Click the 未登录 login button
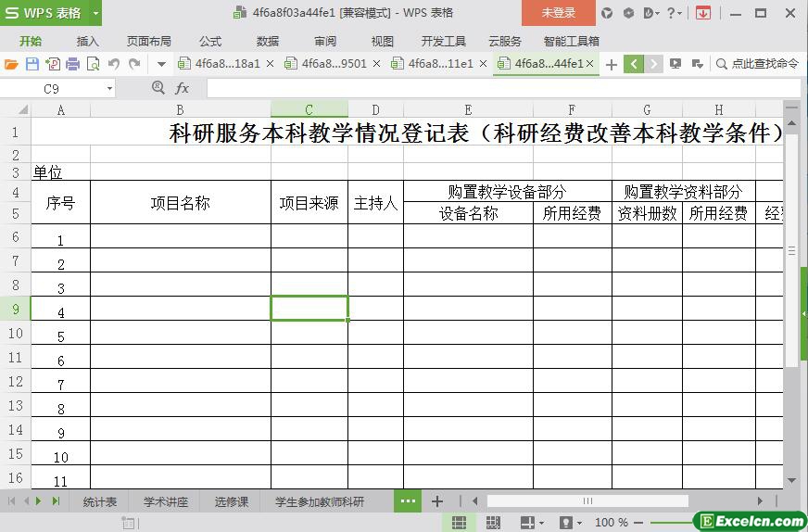 558,13
